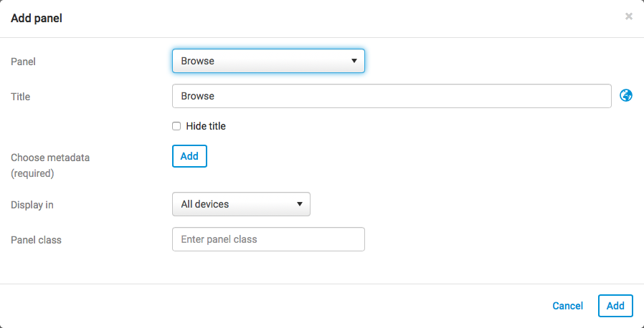
Task: Click the "Hide title" checkbox label text
Action: tap(206, 126)
